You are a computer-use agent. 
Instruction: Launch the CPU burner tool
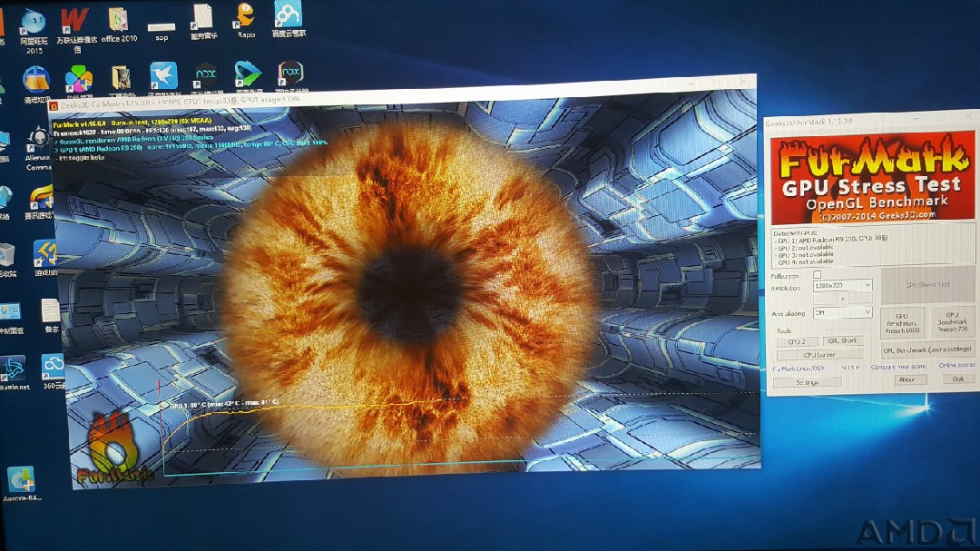click(820, 355)
